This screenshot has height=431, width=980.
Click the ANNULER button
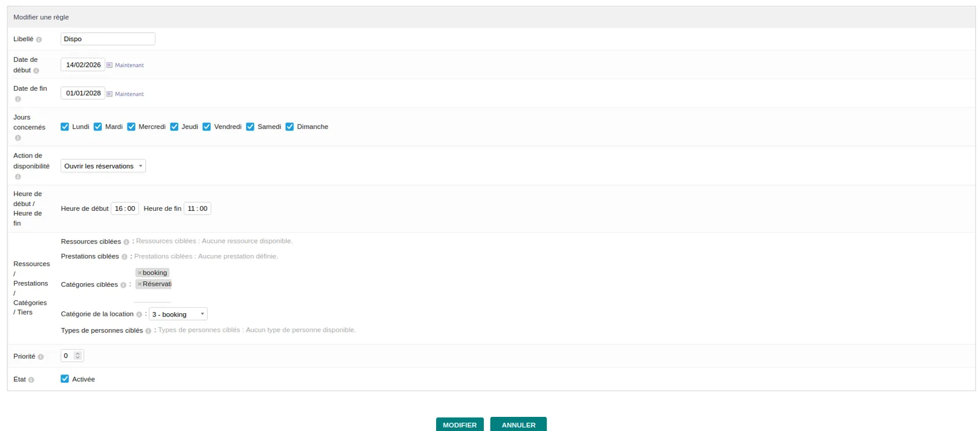[518, 424]
